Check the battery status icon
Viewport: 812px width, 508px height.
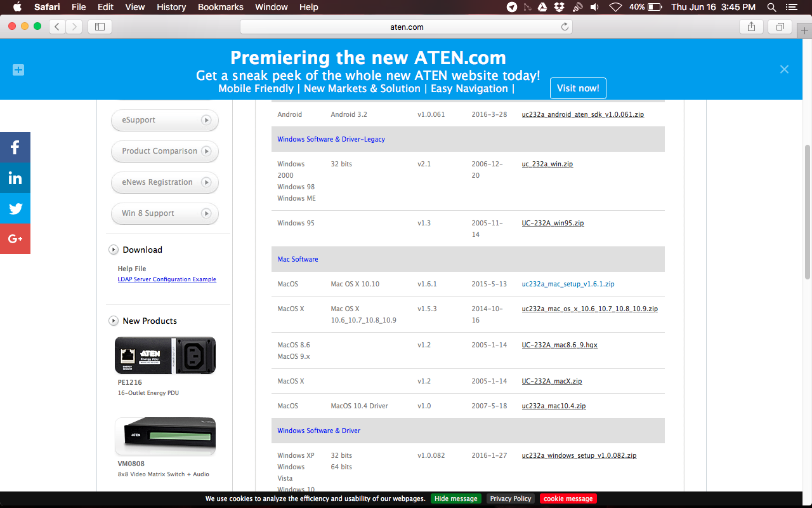655,7
